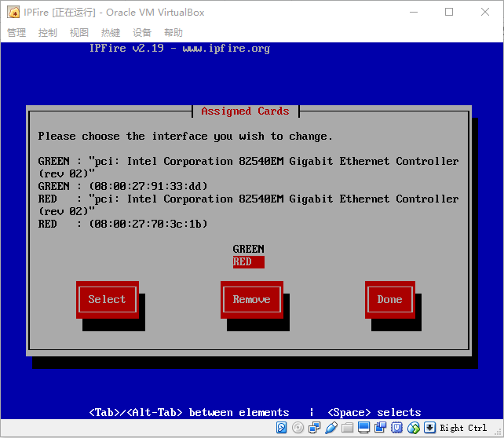Click GREEN MAC address 08:00:27:91:33:dd
The height and width of the screenshot is (438, 504).
[148, 186]
